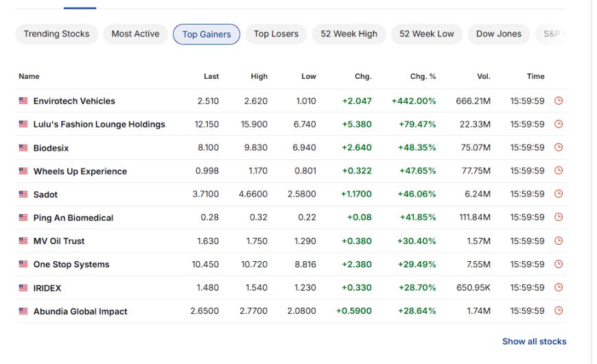The height and width of the screenshot is (364, 597).
Task: Click clock icon in MV Oil Trust row
Action: (559, 241)
